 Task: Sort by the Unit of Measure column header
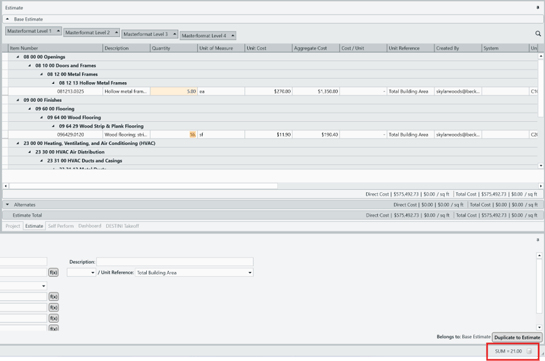pyautogui.click(x=221, y=48)
